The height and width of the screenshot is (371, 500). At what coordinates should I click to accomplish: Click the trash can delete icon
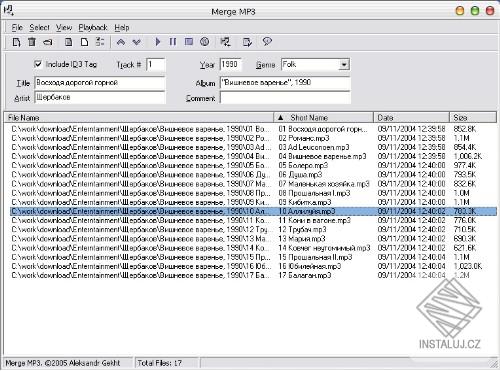[32, 42]
